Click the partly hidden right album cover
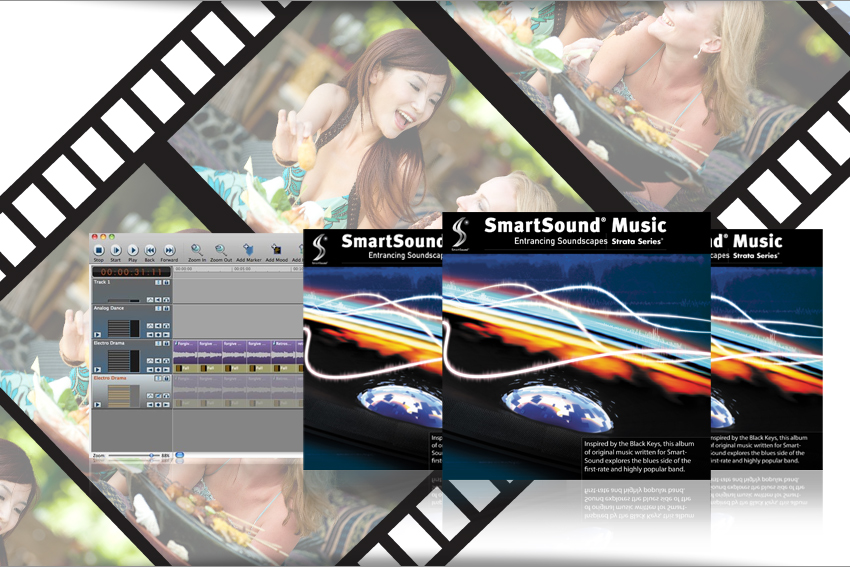Image resolution: width=850 pixels, height=567 pixels. [x=767, y=350]
